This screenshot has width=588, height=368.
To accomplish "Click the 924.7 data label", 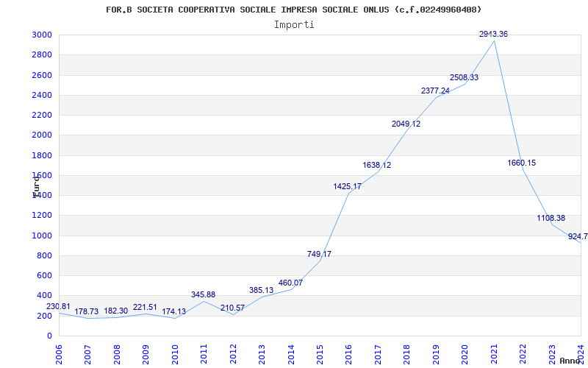I will coord(578,237).
